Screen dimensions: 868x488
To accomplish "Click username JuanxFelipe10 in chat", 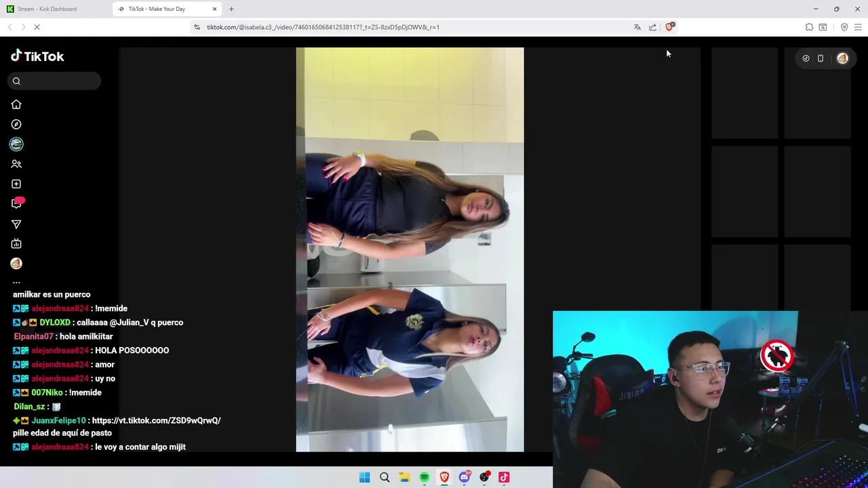I will coord(58,420).
